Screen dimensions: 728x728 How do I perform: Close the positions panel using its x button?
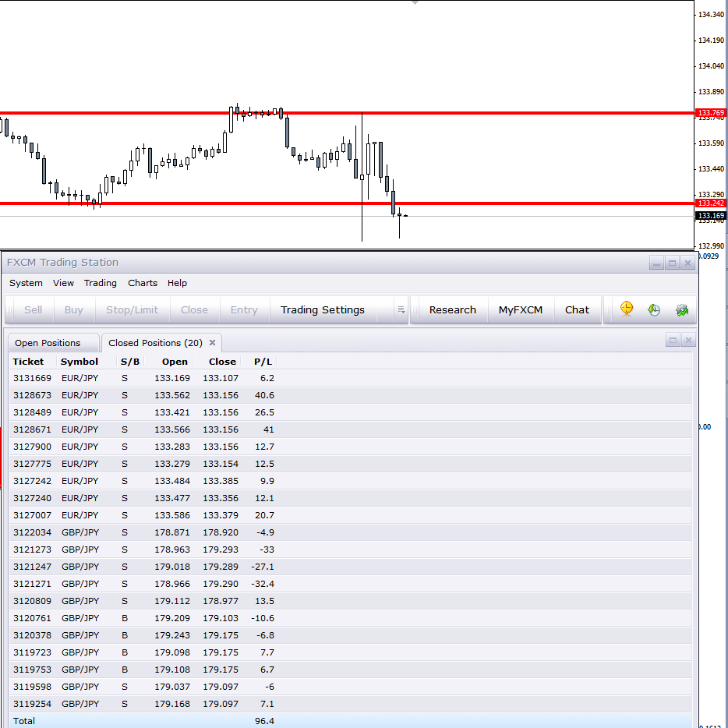coord(688,341)
